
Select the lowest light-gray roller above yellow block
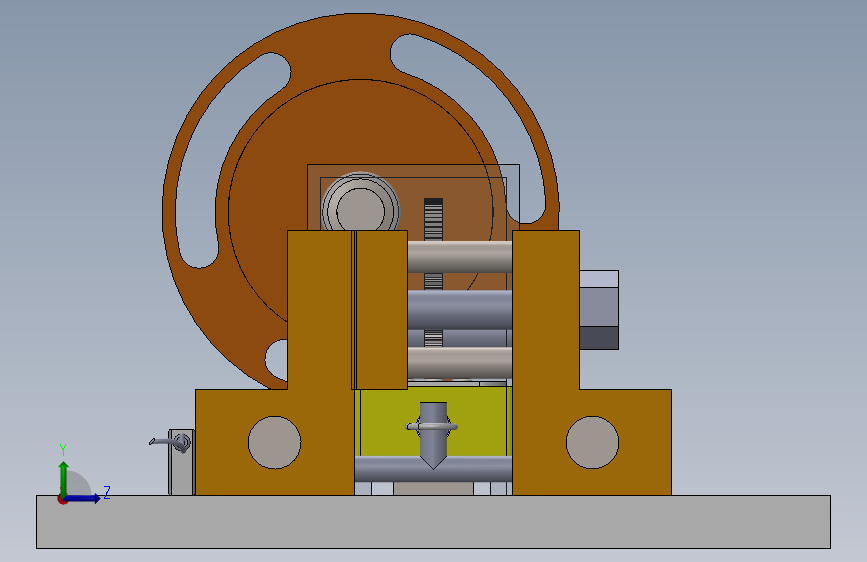click(x=459, y=363)
